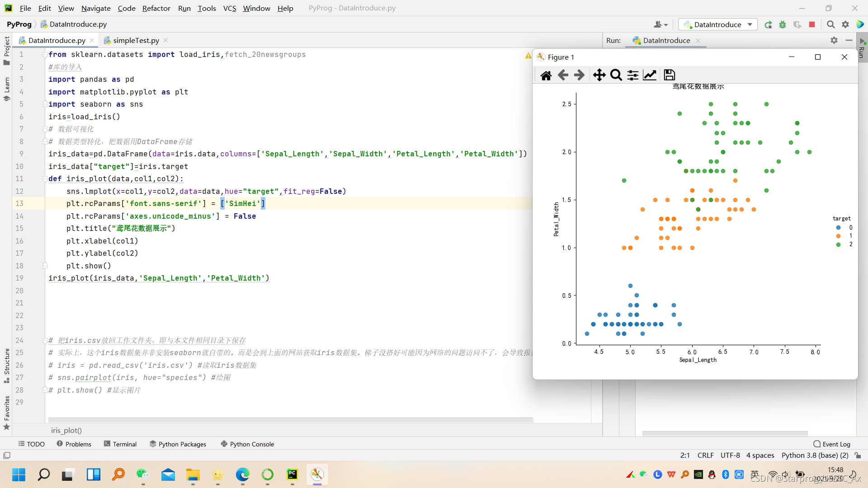Activate the matplotlib Zoom to rectangle tool
This screenshot has width=868, height=488.
point(616,75)
